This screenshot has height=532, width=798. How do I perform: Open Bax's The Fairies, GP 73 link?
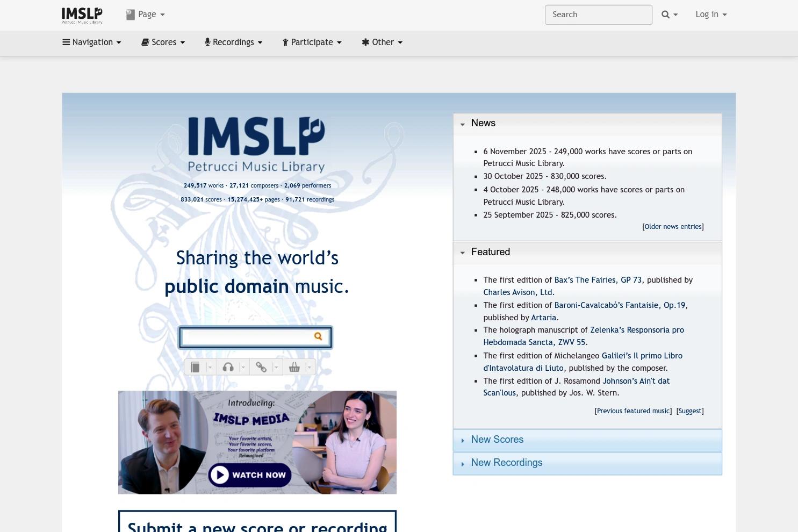pos(598,280)
